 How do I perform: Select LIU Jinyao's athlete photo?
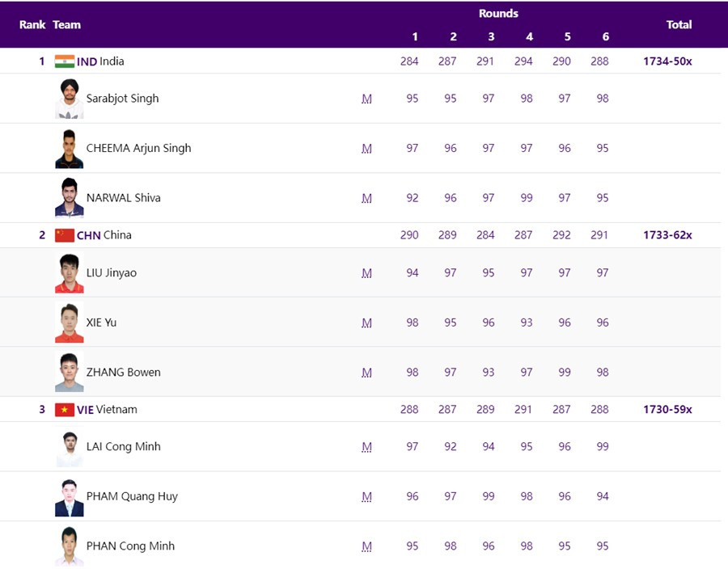coord(70,273)
